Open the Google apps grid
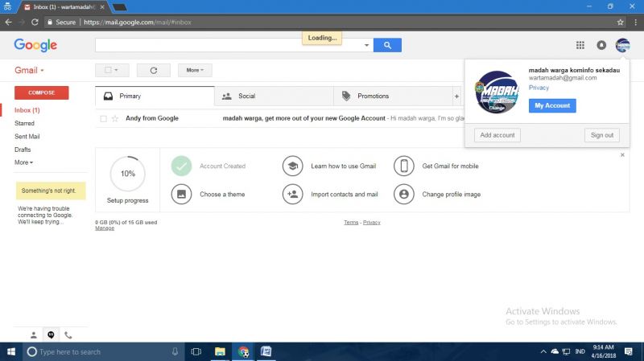The image size is (644, 361). tap(580, 45)
